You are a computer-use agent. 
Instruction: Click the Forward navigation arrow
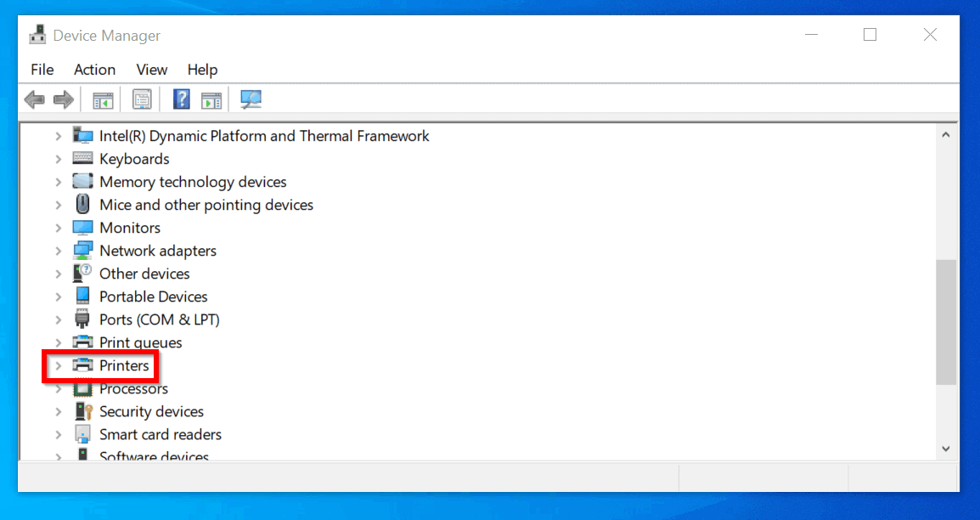(x=64, y=99)
